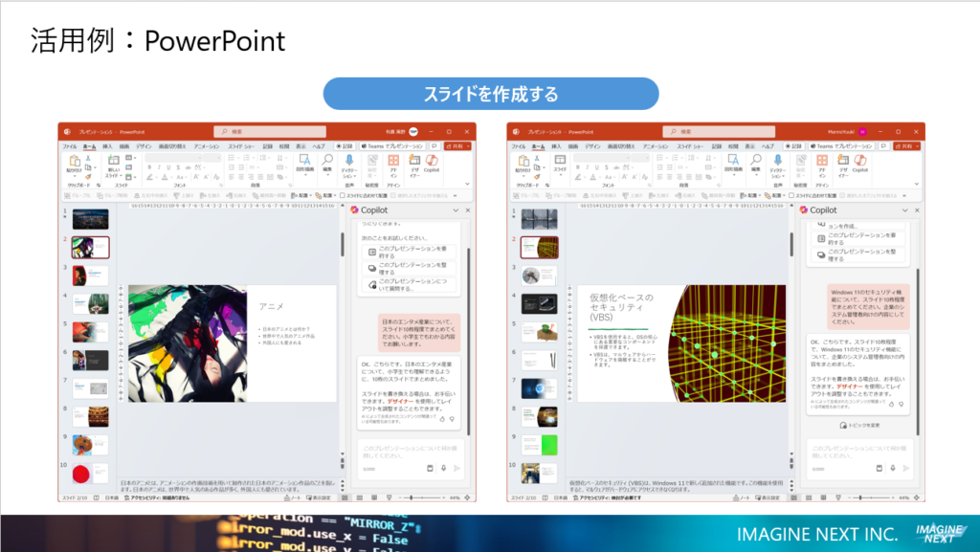This screenshot has width=980, height=552.
Task: Toggle Underline in the left window ribbon
Action: click(168, 167)
